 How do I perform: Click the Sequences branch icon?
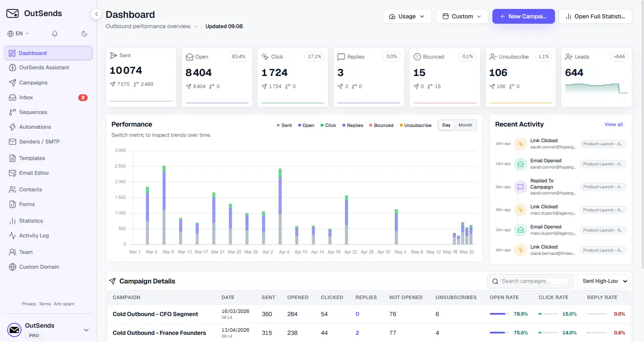(x=12, y=112)
